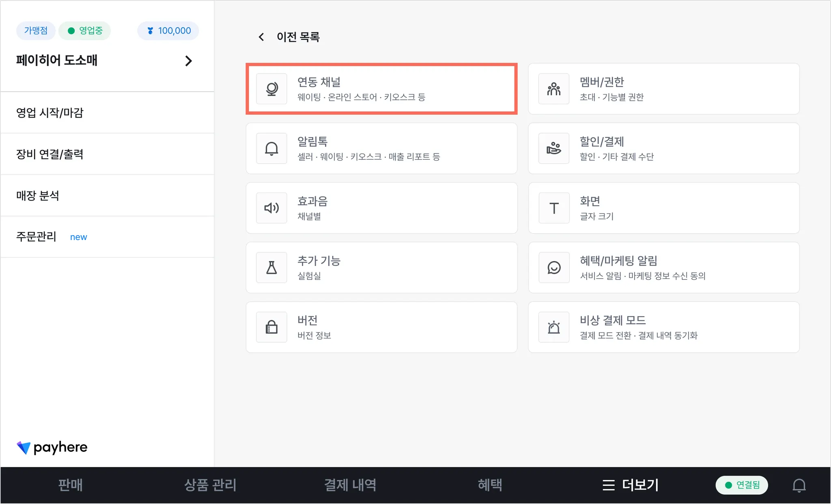Open the 연동 채널 globe icon
The image size is (831, 504).
tap(271, 89)
